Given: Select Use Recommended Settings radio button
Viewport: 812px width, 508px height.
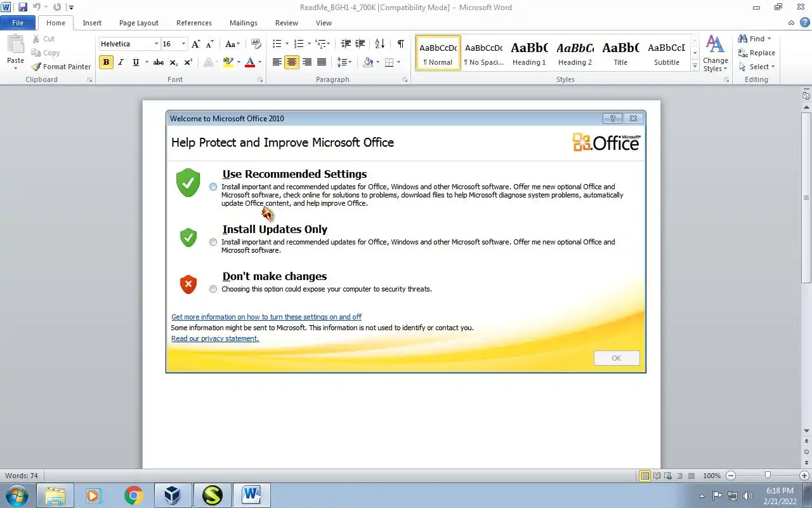Looking at the screenshot, I should click(213, 187).
